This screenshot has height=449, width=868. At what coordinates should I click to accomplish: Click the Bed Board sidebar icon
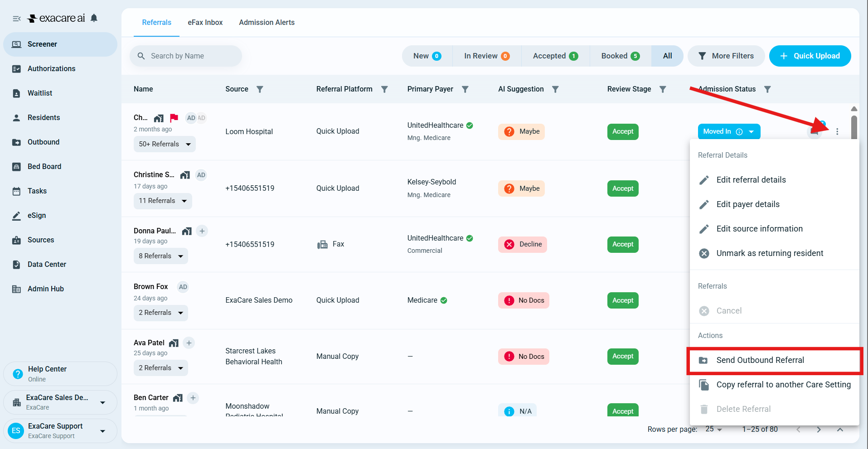[16, 167]
